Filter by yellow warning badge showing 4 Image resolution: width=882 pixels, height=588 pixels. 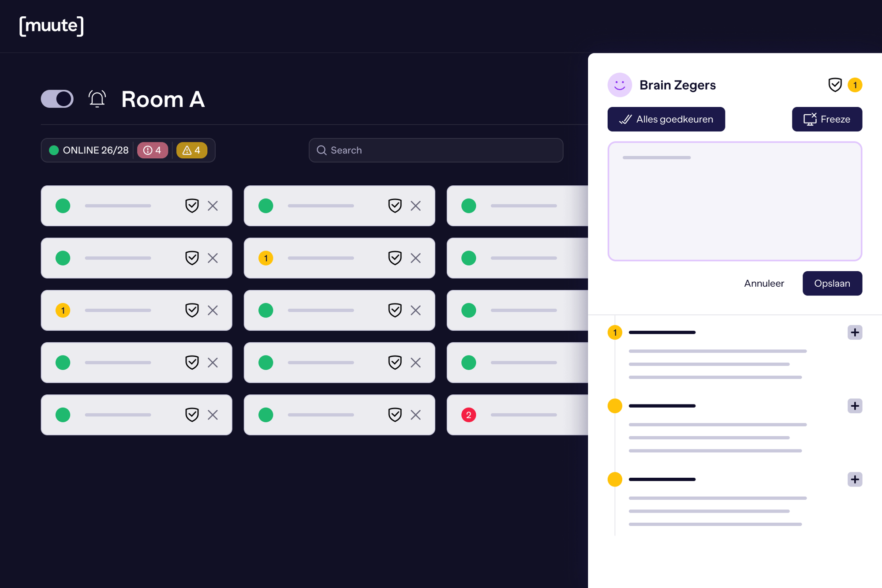(191, 150)
